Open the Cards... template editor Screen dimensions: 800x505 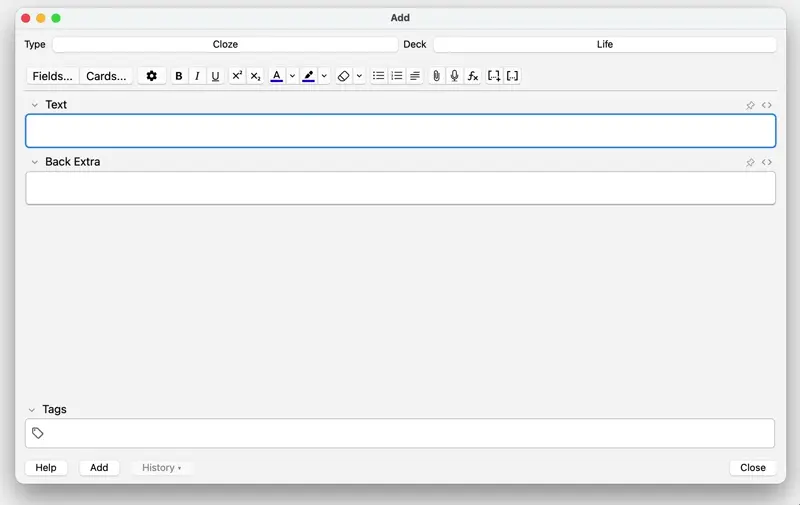(x=106, y=76)
